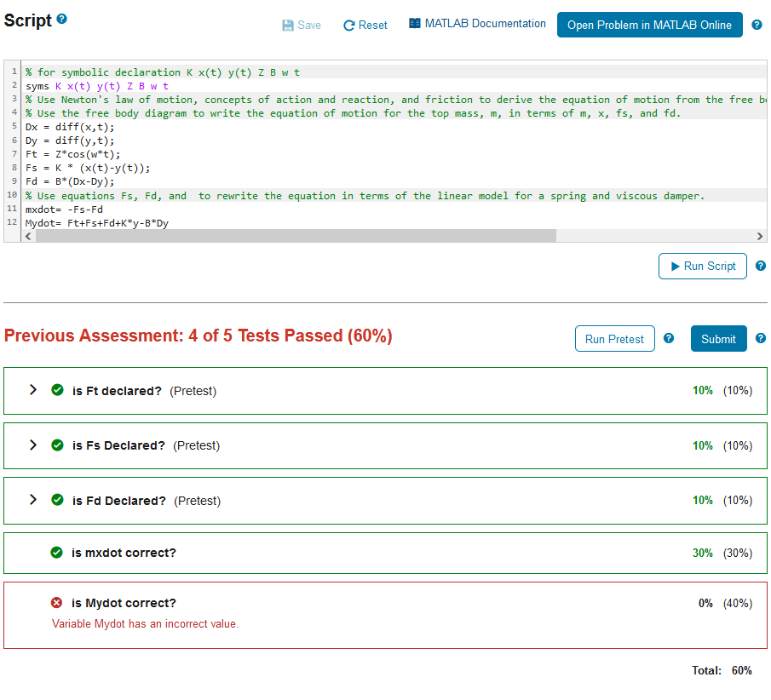Click the green checkmark on 'is mxdot correct?'
This screenshot has height=700, width=771.
coord(57,552)
